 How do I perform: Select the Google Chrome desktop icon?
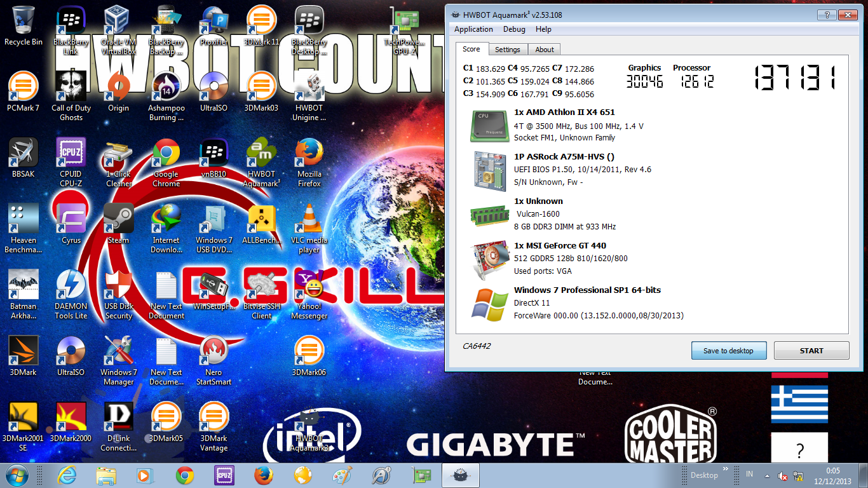(166, 162)
